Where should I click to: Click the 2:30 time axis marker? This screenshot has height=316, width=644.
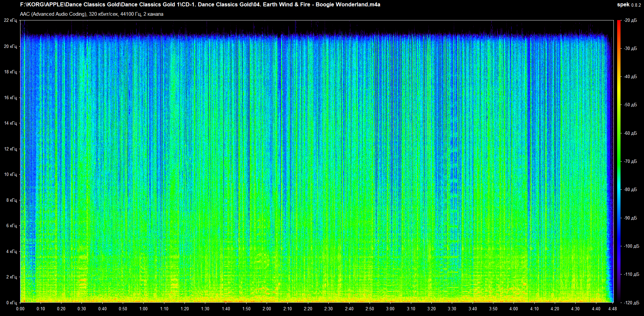(x=328, y=309)
